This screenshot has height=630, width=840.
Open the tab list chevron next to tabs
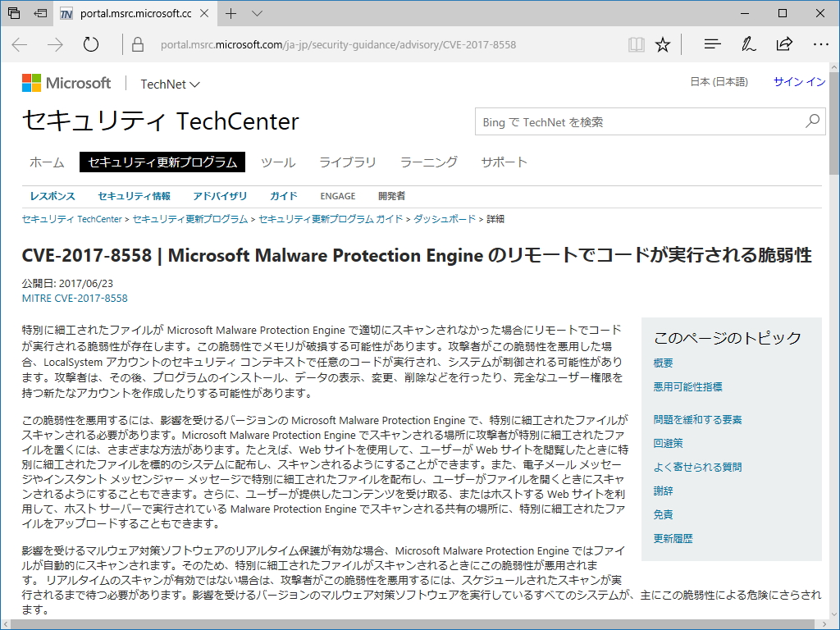tap(257, 13)
